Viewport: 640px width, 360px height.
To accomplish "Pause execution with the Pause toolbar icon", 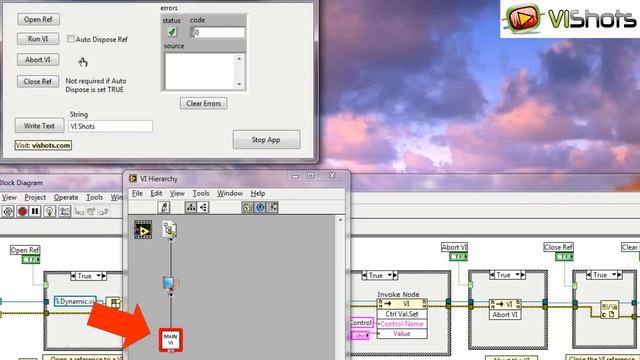I will coord(35,211).
